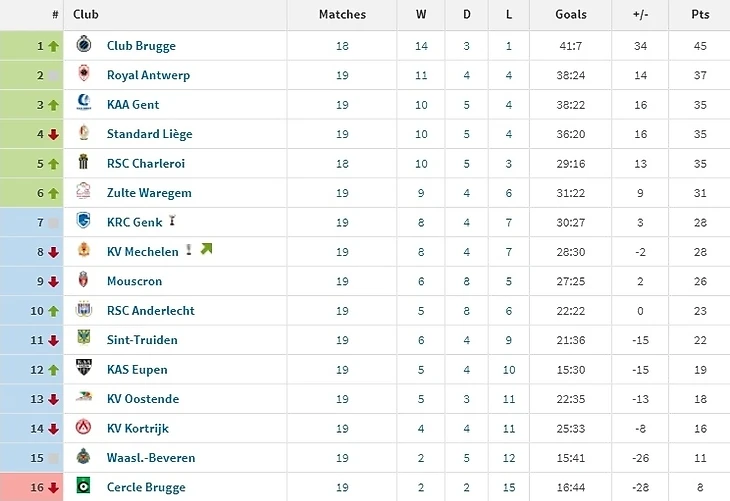Click the Standard Liège crest icon
The image size is (730, 501).
click(84, 134)
